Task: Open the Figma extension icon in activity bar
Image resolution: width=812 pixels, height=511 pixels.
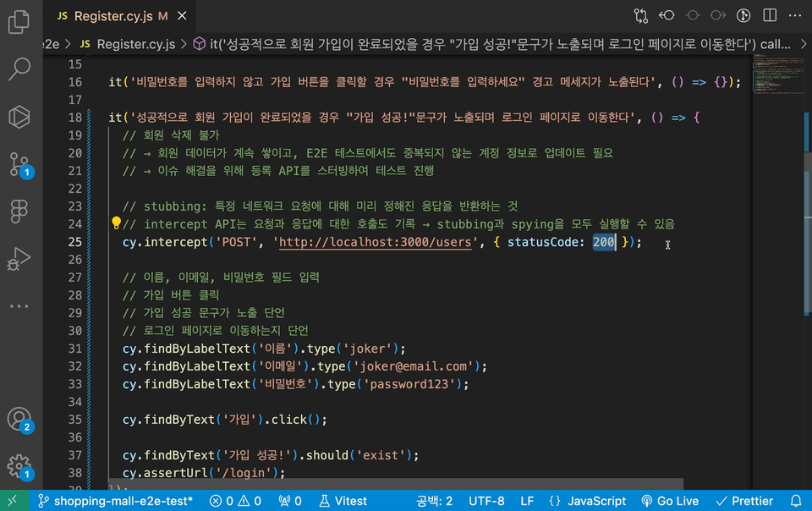Action: point(19,212)
